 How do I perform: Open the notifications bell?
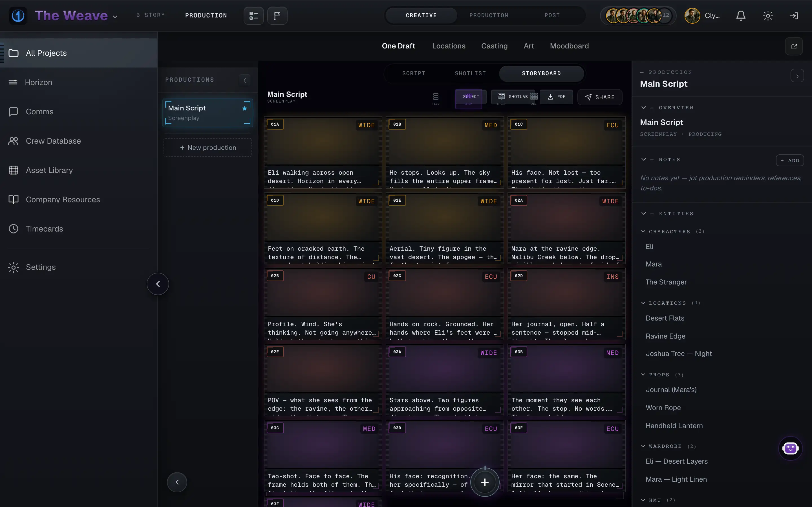[741, 15]
